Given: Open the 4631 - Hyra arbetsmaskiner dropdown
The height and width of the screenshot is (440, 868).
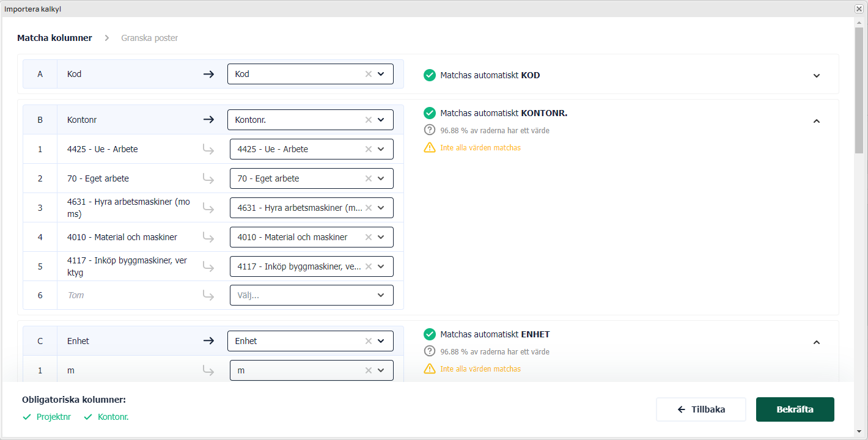Looking at the screenshot, I should click(381, 208).
